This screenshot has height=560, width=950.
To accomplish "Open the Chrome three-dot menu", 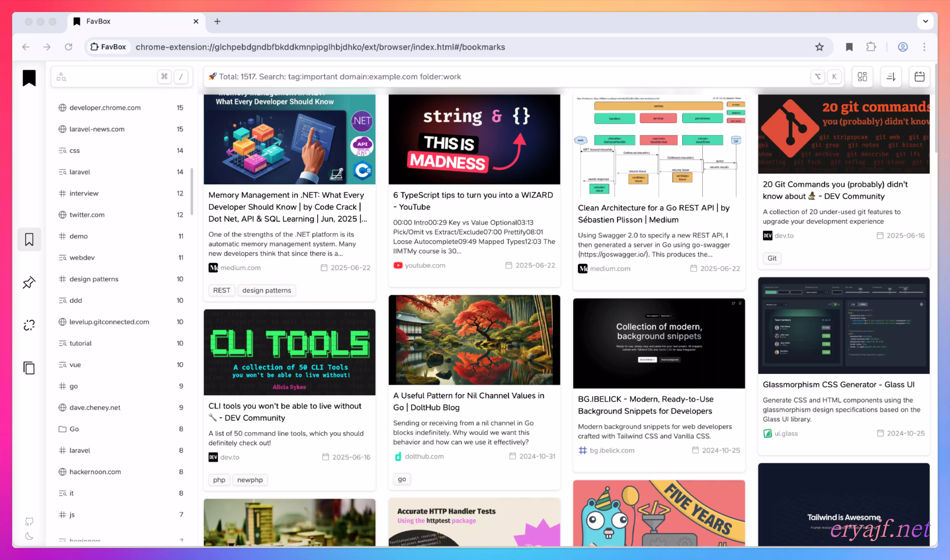I will [924, 47].
